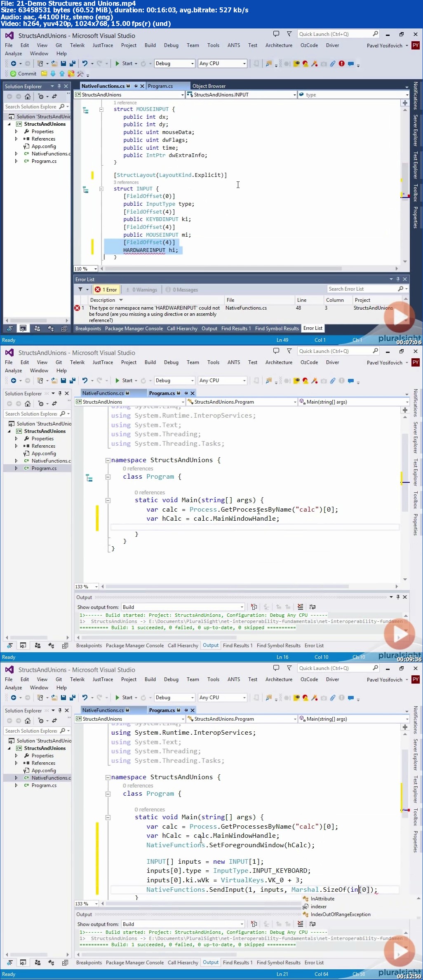Viewport: 423px width, 980px height.
Task: Expand the Properties node in the Error List window's Solution Explorer
Action: (x=16, y=132)
